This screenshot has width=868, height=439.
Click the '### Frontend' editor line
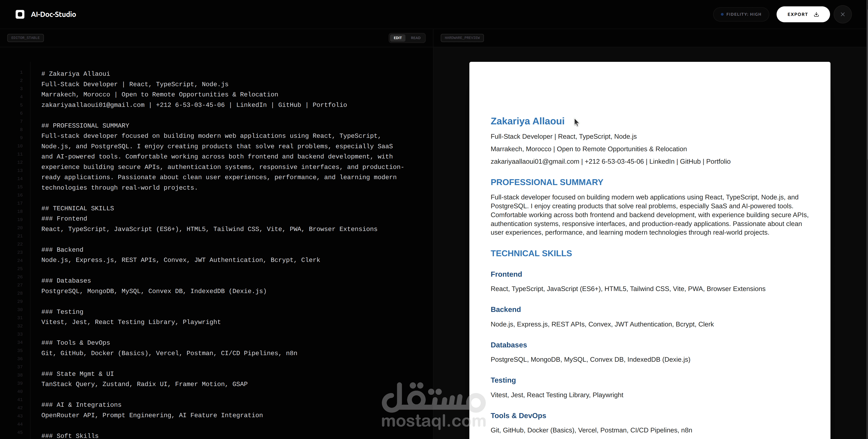pyautogui.click(x=64, y=219)
